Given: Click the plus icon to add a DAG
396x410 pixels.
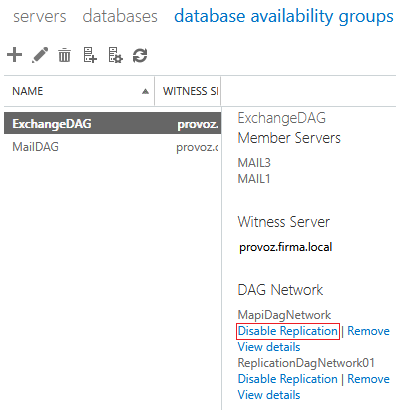Looking at the screenshot, I should click(14, 55).
